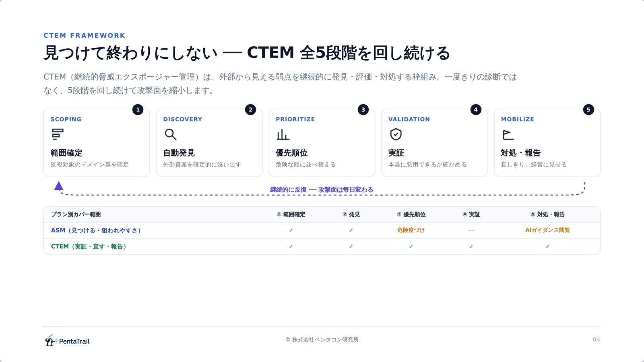Click the '③ 優先順位' column header
644x362 pixels.
click(411, 214)
